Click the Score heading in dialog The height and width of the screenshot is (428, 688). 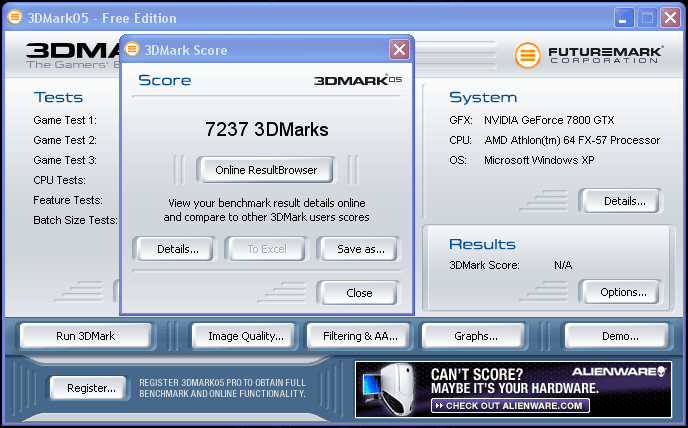coord(165,80)
